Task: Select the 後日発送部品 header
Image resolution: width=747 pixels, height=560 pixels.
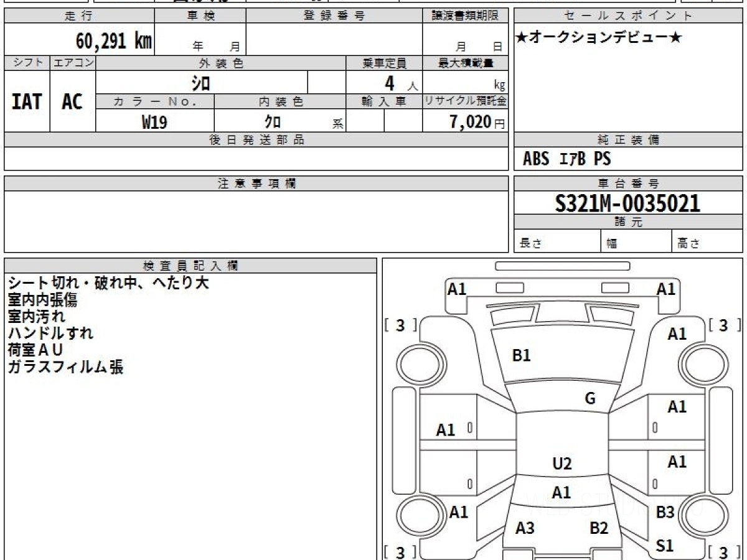Action: (256, 140)
